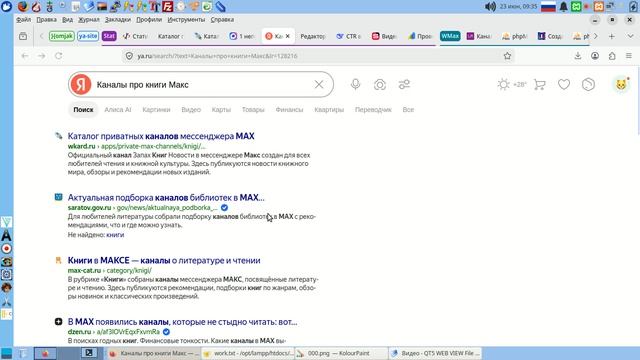Open the Правка menu
Viewport: 640px width, 360px height.
(46, 20)
